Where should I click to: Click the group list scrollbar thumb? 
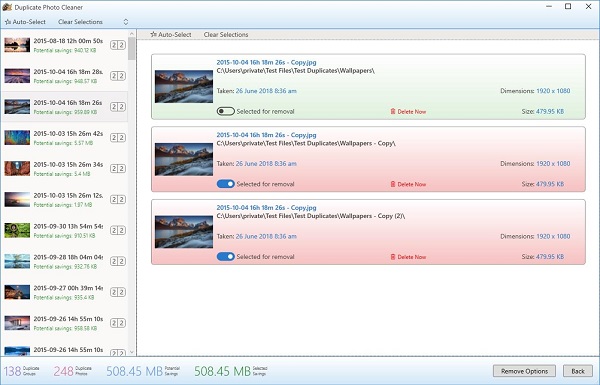[132, 49]
